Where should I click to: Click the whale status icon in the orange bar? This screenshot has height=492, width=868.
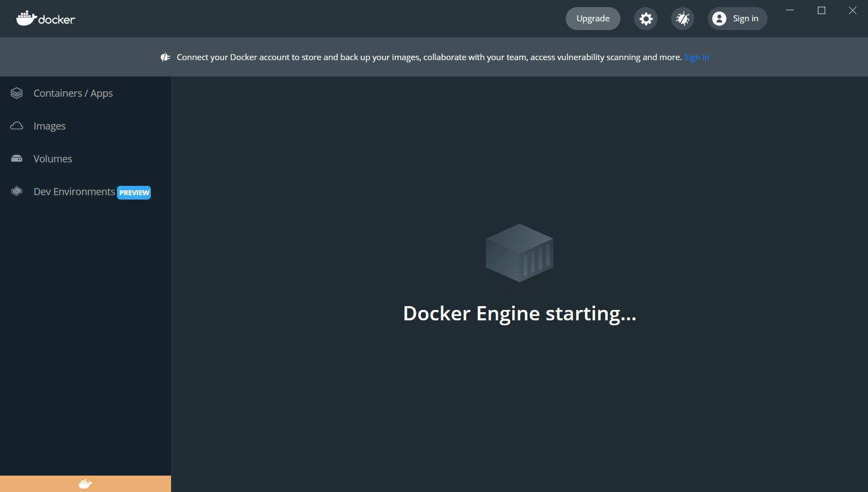85,484
